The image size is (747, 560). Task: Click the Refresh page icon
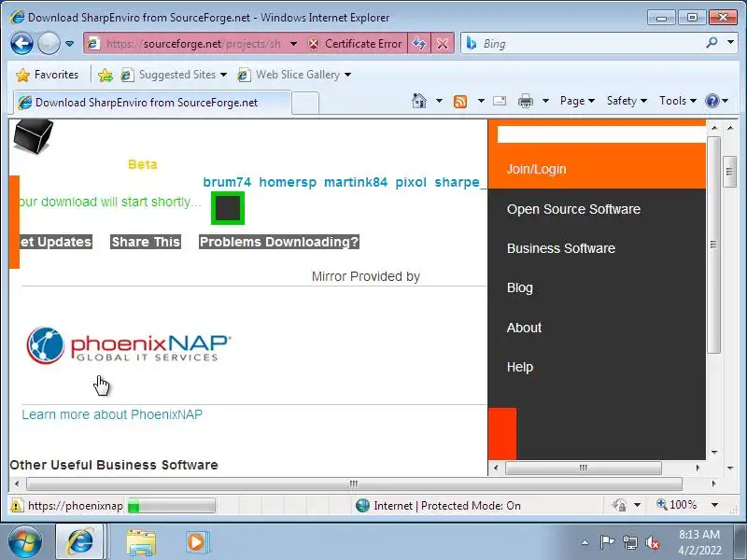(419, 44)
